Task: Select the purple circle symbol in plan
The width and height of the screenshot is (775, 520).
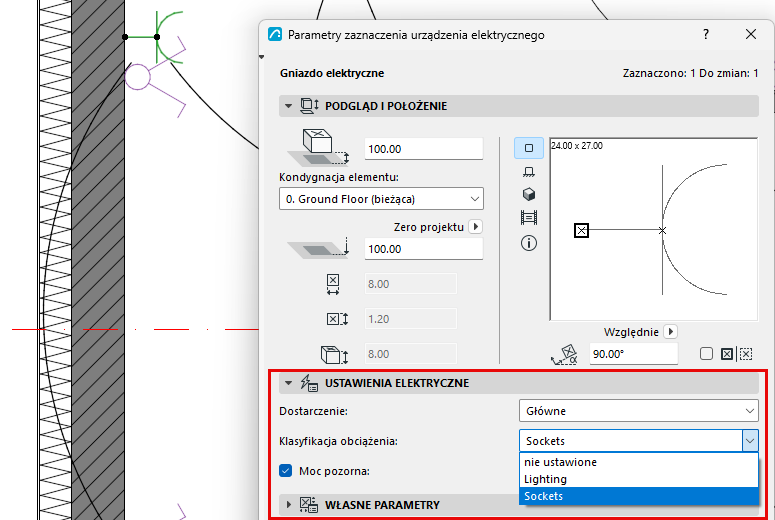Action: click(137, 77)
